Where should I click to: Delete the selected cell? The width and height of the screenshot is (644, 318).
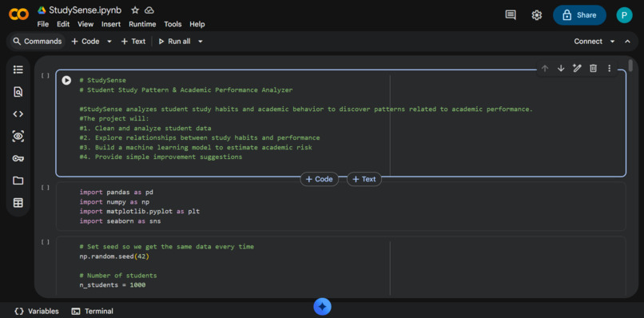(593, 68)
